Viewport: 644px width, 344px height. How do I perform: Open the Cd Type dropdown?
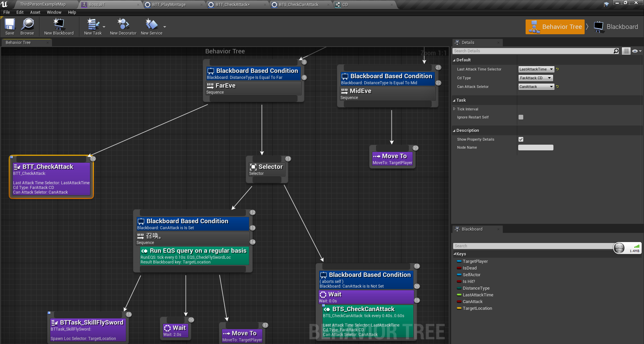(x=535, y=78)
